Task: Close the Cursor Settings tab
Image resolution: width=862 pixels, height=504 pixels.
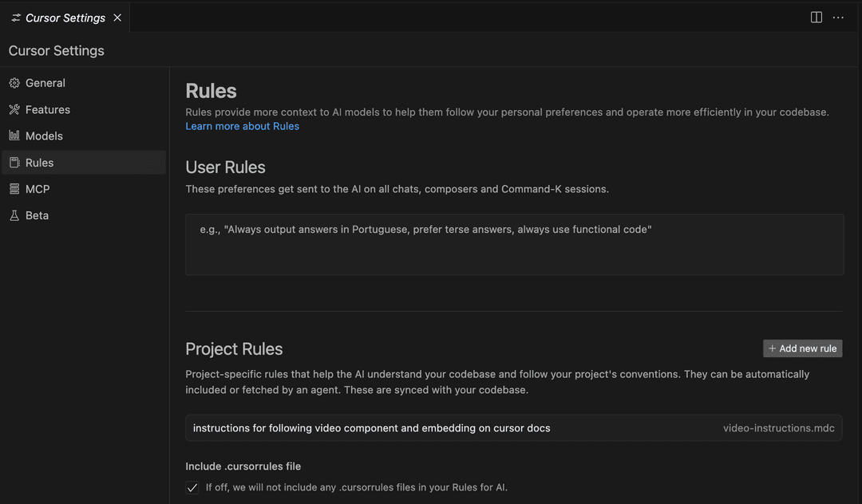Action: [x=117, y=18]
